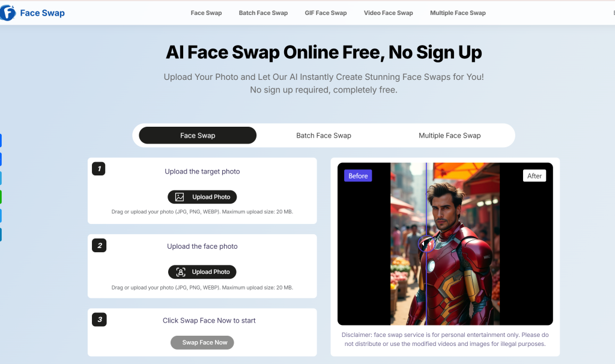Click the step 2 number badge
This screenshot has height=364, width=615.
pyautogui.click(x=99, y=246)
